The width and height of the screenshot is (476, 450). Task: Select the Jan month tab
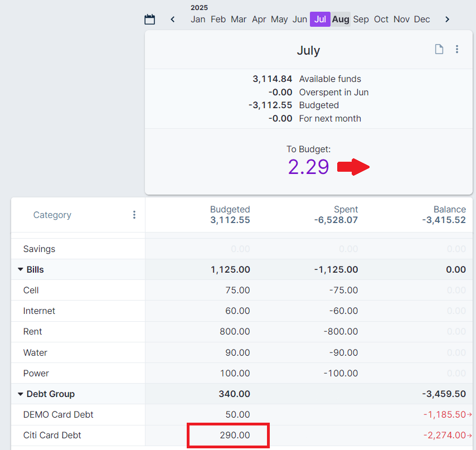tap(198, 20)
